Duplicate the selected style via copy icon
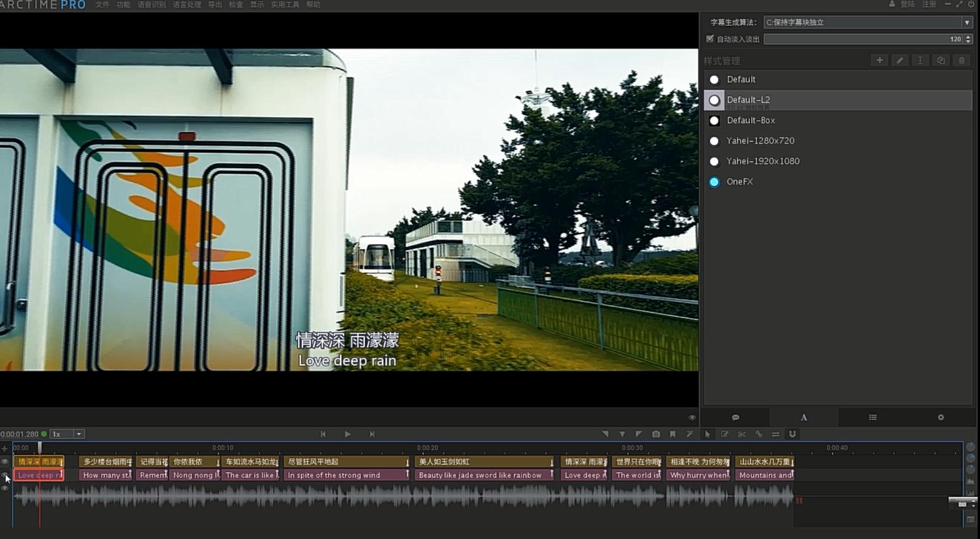Viewport: 980px width, 539px height. click(941, 60)
